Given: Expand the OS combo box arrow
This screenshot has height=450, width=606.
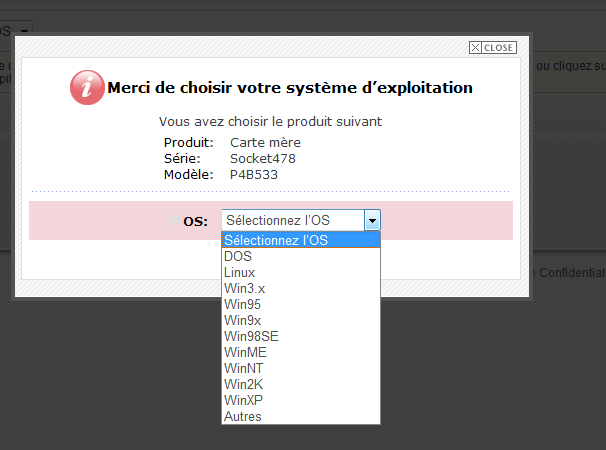Looking at the screenshot, I should point(372,220).
